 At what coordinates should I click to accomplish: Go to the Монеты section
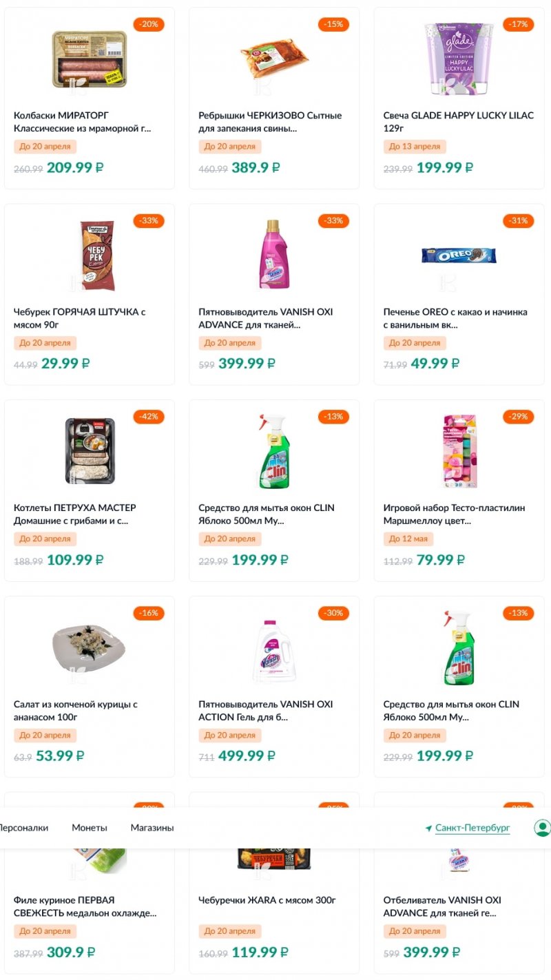90,828
